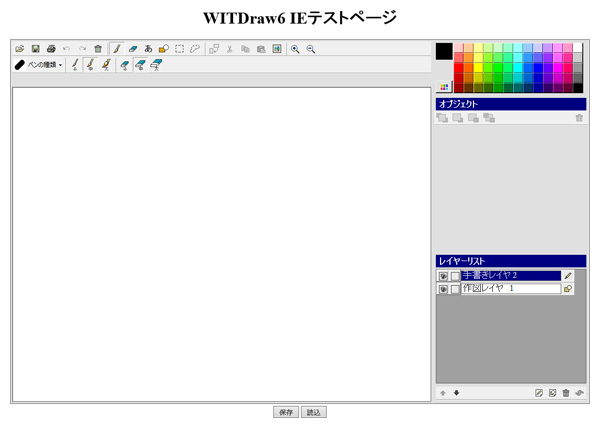
Task: Click the insert image icon before zoom
Action: point(277,49)
